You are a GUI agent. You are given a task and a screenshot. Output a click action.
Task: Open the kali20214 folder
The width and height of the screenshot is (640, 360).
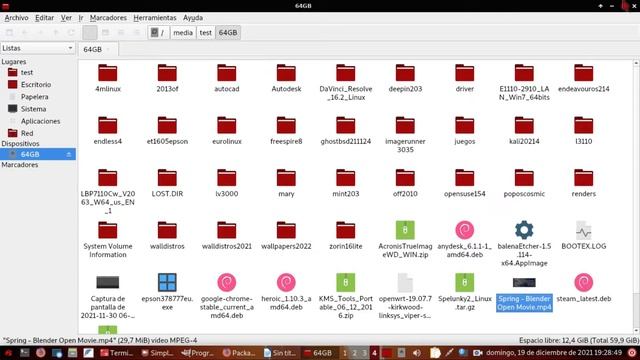[x=524, y=126]
